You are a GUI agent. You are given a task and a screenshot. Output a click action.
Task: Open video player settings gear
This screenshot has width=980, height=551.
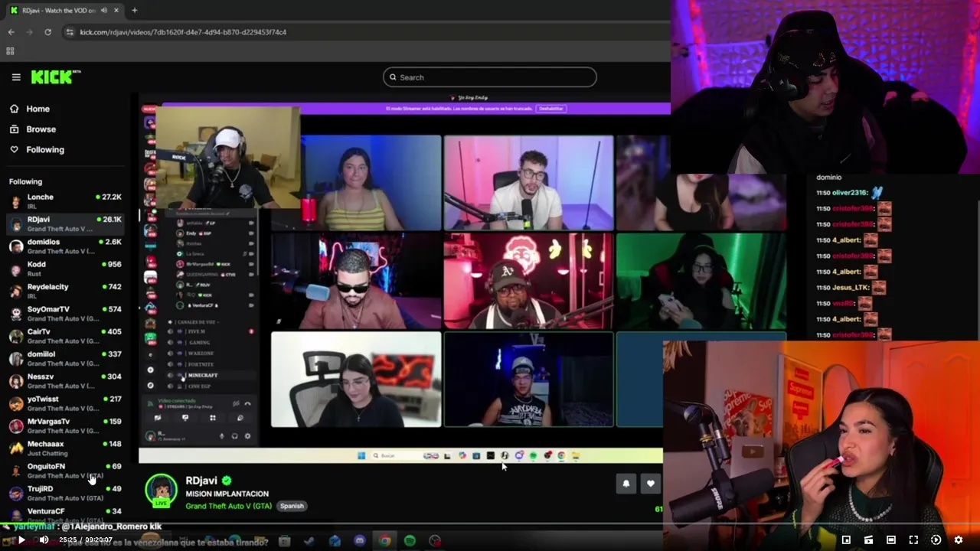tap(958, 540)
